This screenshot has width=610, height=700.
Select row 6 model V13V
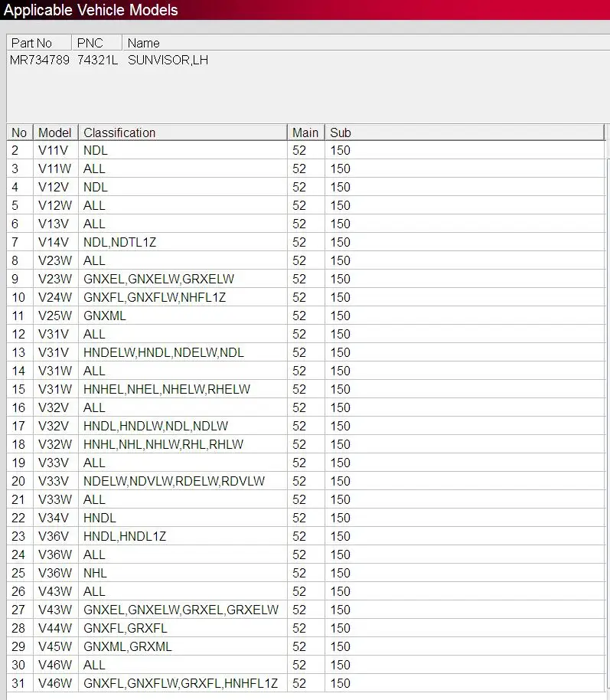[53, 224]
